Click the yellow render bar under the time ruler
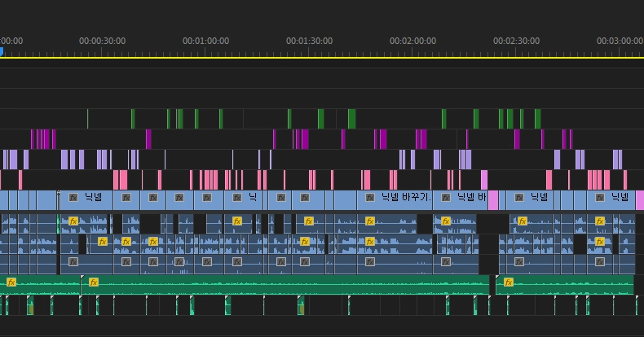Viewport: 644px width, 337px height. pos(326,58)
